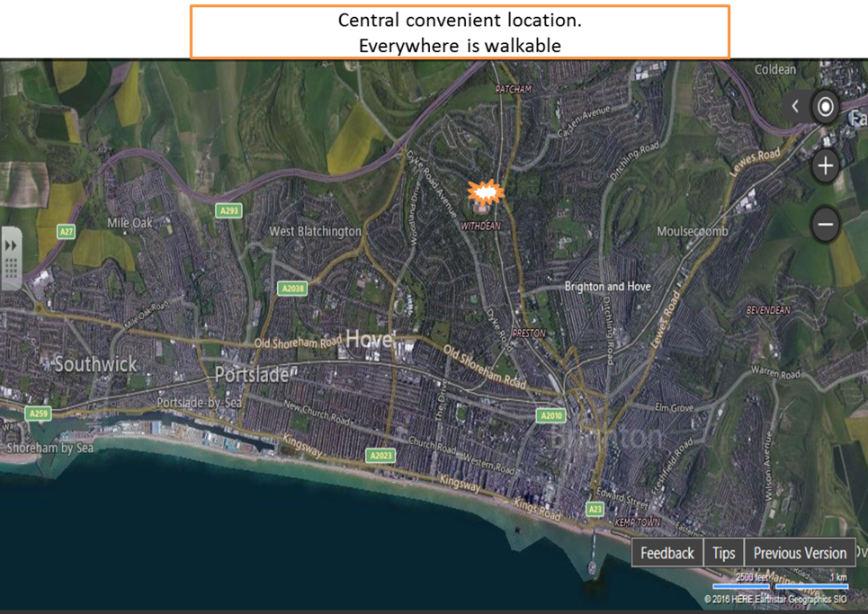868x614 pixels.
Task: Select the Mile Oak label
Action: [x=130, y=223]
